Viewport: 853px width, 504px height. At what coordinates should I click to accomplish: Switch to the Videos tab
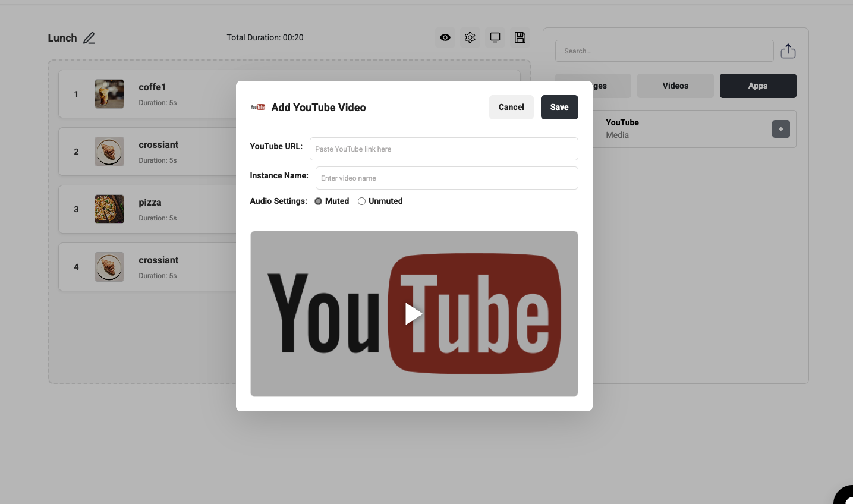pyautogui.click(x=675, y=86)
